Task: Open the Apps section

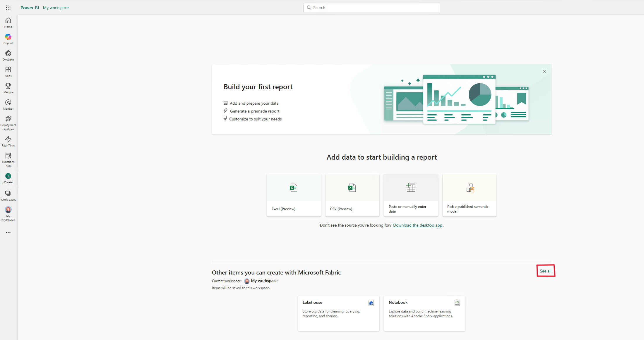Action: (x=8, y=72)
